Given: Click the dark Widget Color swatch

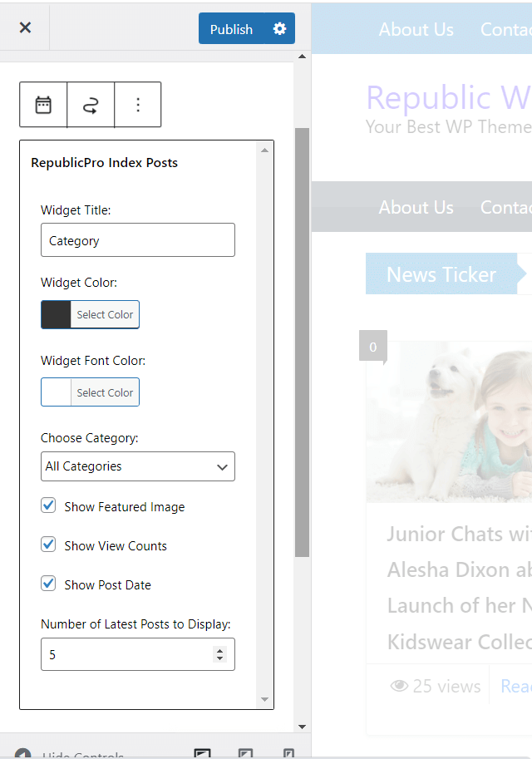Looking at the screenshot, I should point(57,314).
